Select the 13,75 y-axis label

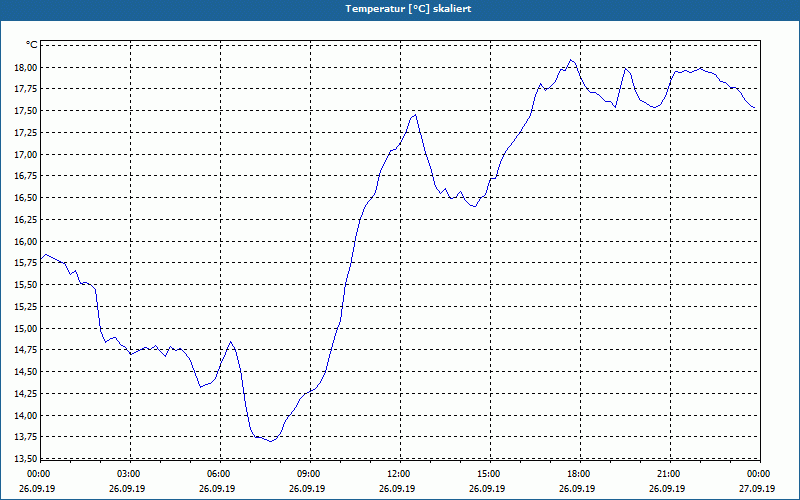click(28, 437)
